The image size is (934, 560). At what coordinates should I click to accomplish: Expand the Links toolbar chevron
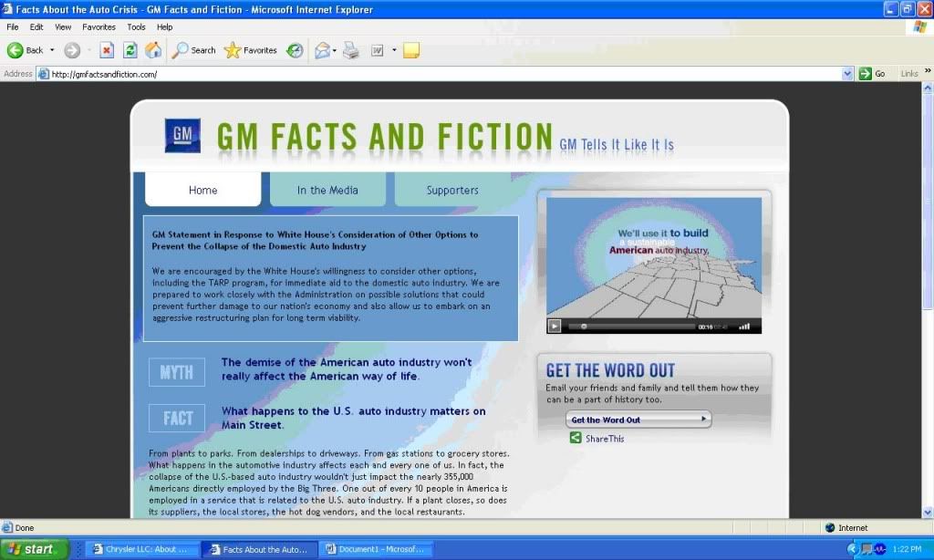pos(928,71)
